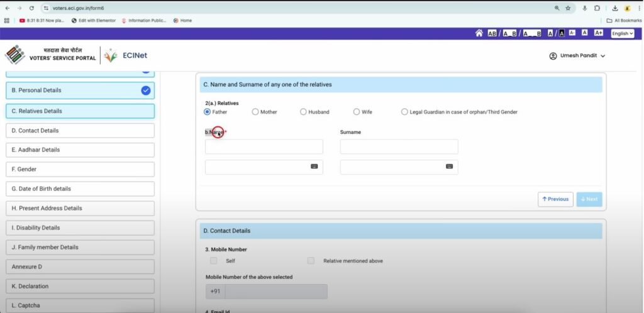This screenshot has height=313, width=644.
Task: Select Legal Guardian radio button
Action: [x=404, y=112]
